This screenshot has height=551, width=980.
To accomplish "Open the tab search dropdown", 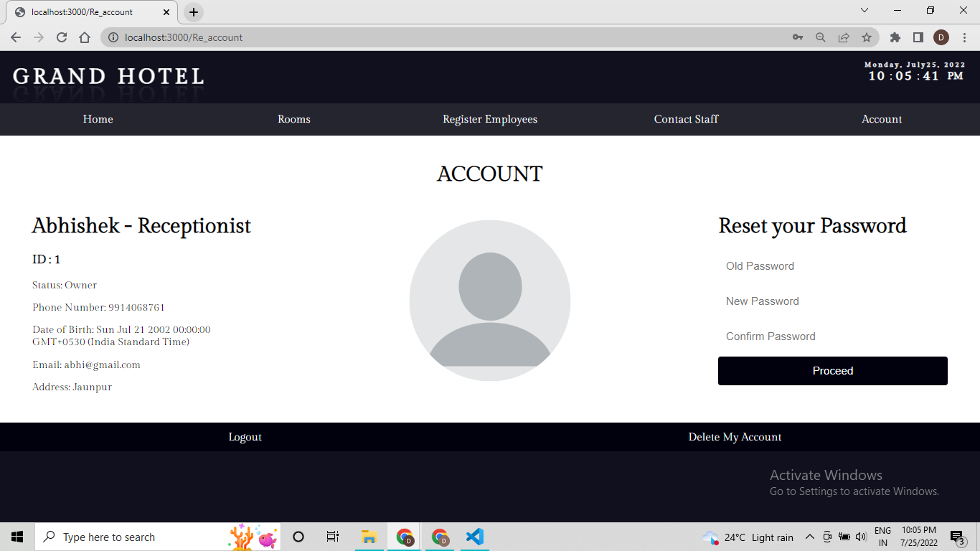I will [x=863, y=11].
